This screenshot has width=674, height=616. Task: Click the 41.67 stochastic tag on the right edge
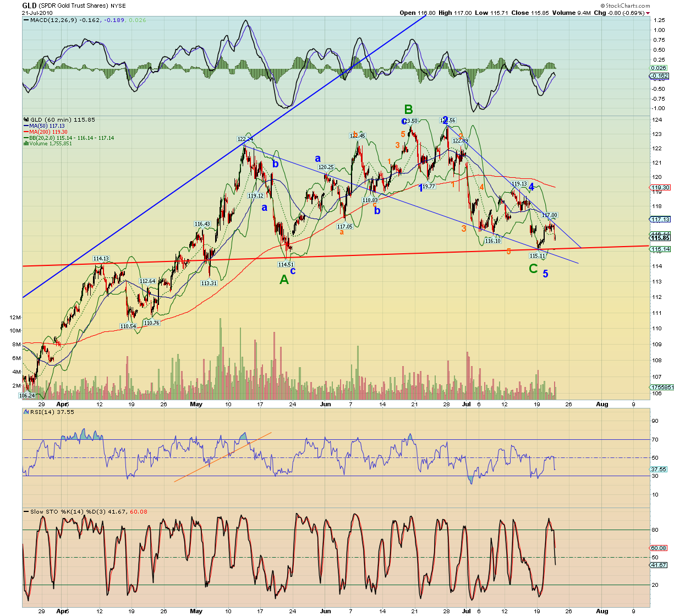click(659, 565)
